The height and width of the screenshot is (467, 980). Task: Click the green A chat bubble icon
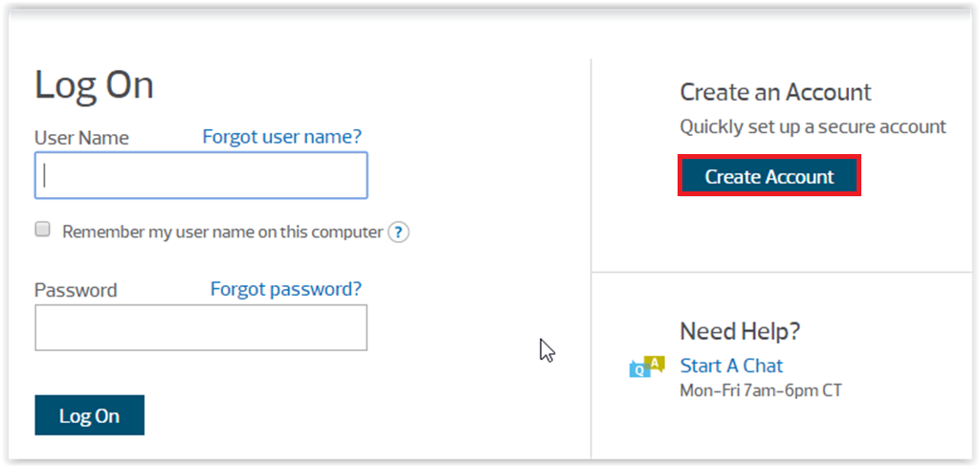(655, 363)
